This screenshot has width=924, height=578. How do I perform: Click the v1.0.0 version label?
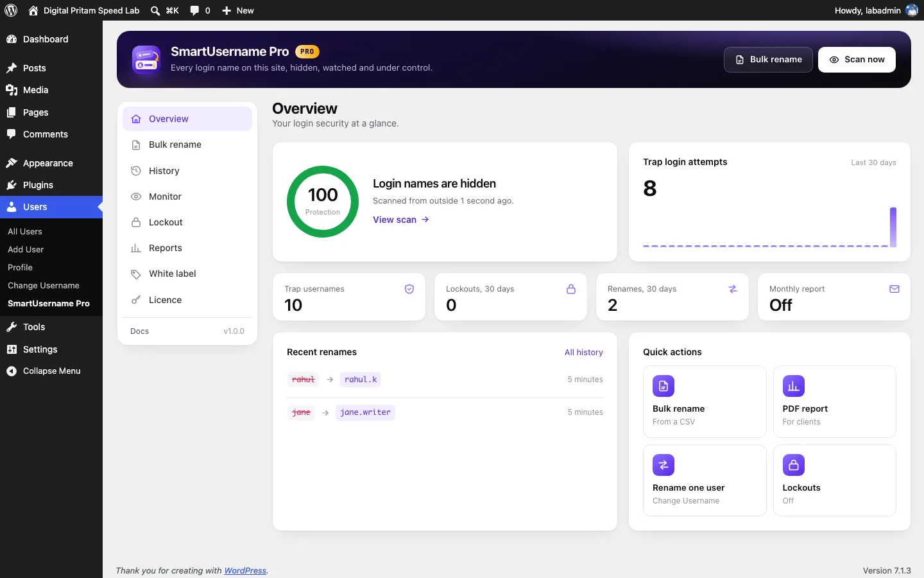coord(234,331)
